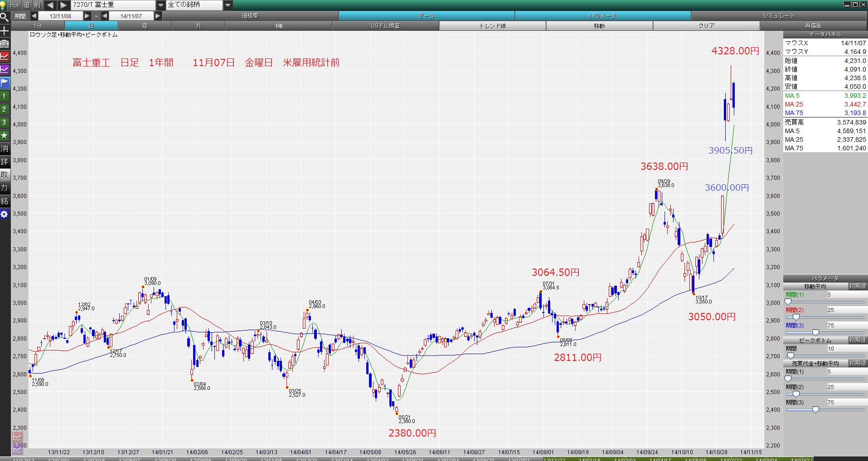Switch to chart layout 2

5,109
